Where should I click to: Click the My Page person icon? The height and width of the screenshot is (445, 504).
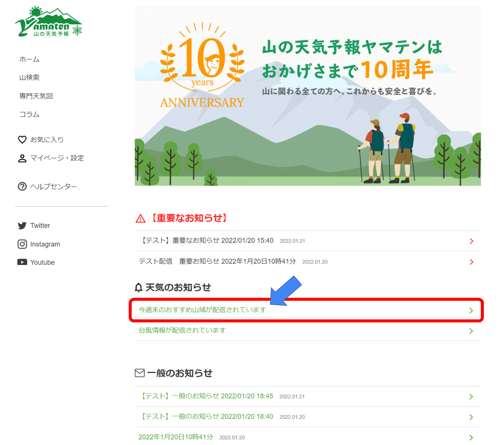click(22, 158)
